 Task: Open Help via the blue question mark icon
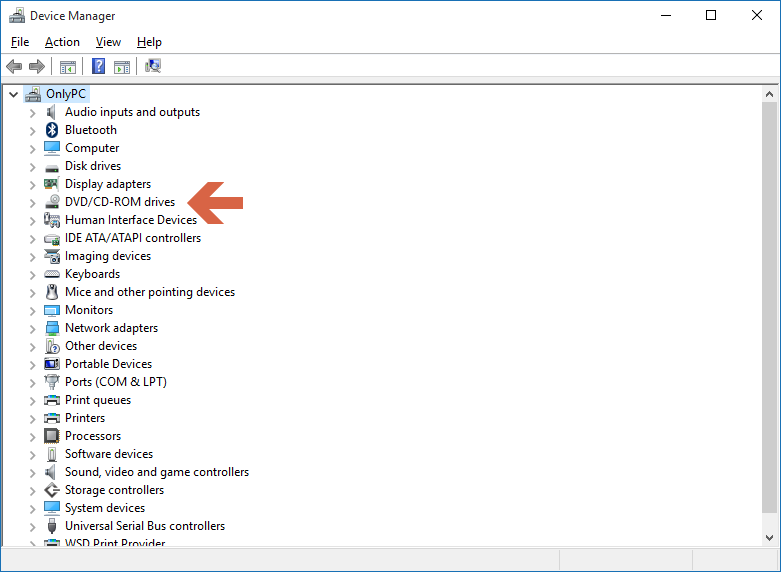[x=99, y=66]
